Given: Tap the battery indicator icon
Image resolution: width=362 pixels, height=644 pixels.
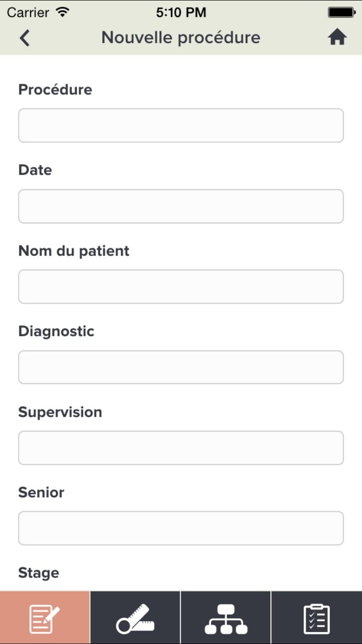Looking at the screenshot, I should click(x=341, y=12).
